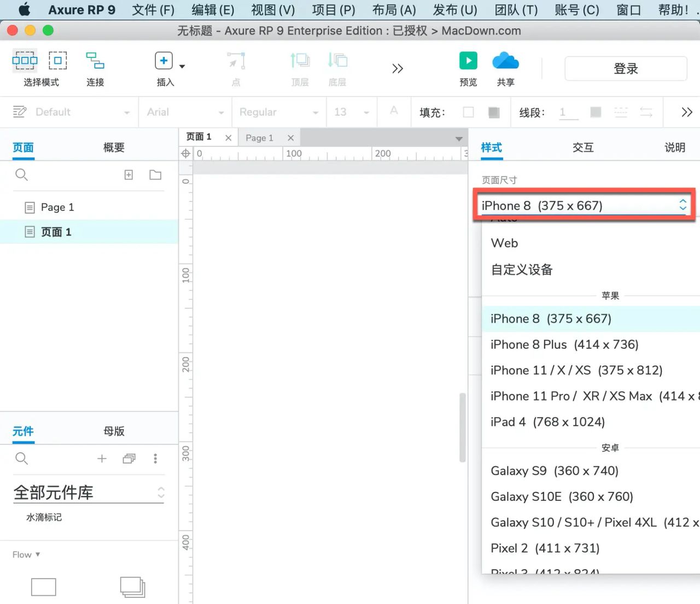Click the Login (登录) button

click(626, 69)
